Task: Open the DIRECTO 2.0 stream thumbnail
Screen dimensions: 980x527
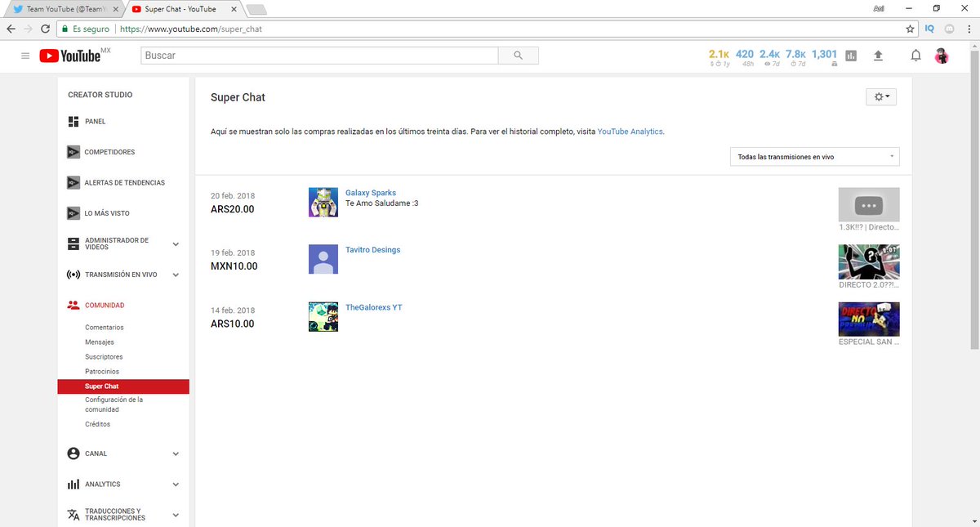Action: [869, 262]
